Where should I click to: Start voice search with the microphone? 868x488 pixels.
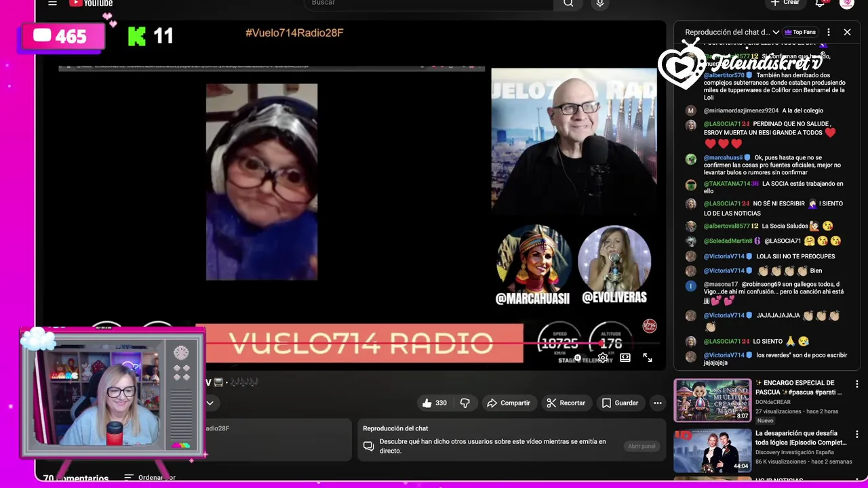[x=599, y=3]
